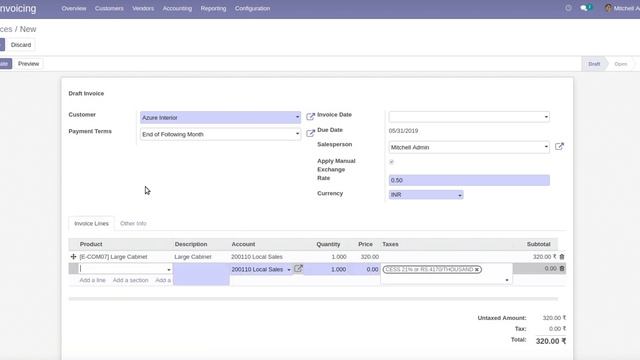Click the Preview button
The image size is (640, 360).
pos(29,64)
